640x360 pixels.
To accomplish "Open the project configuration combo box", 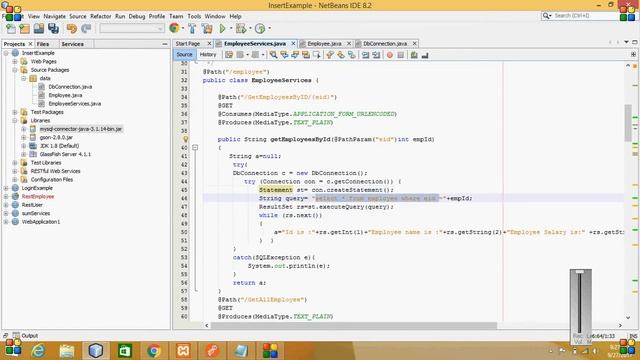I will pyautogui.click(x=132, y=29).
